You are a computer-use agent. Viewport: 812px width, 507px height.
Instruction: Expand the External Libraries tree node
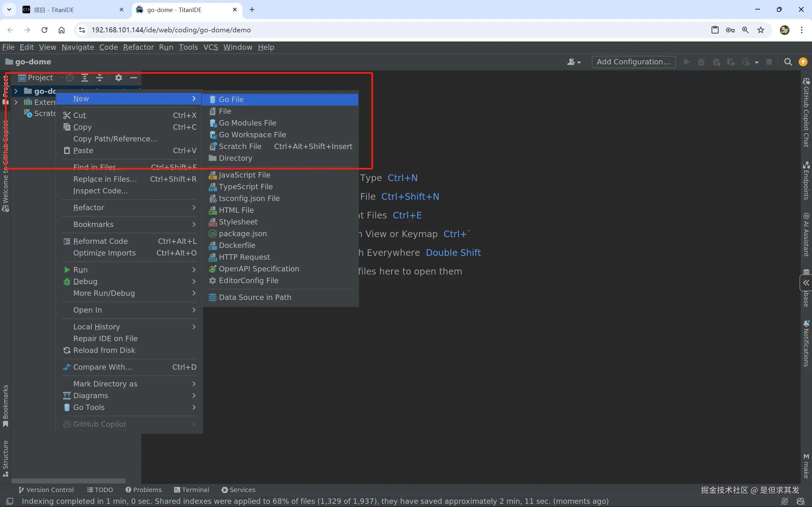click(16, 102)
